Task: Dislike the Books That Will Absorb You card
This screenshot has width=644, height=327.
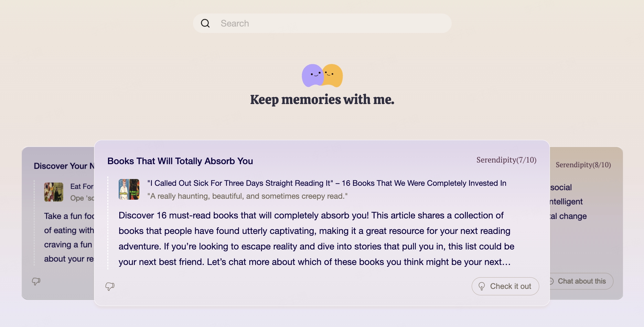Action: 110,286
